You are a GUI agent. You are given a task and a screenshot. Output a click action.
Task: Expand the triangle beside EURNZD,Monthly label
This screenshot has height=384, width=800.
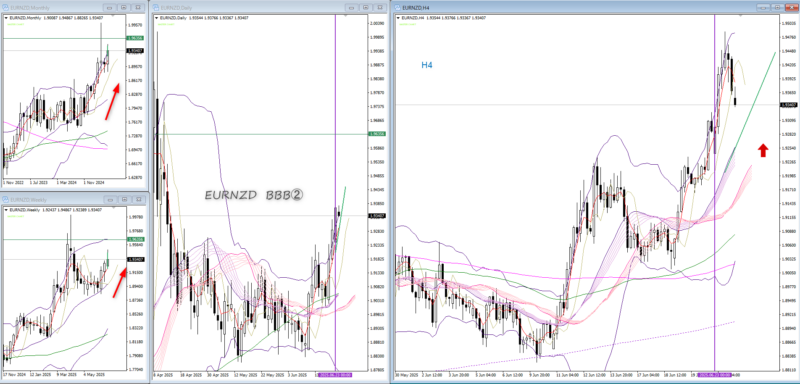click(6, 18)
